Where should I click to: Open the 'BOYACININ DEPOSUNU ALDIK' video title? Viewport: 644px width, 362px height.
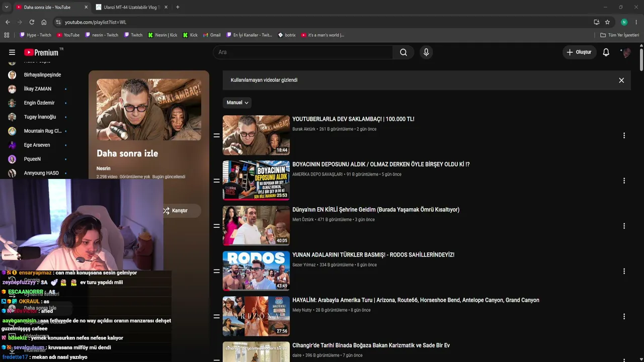pyautogui.click(x=381, y=164)
